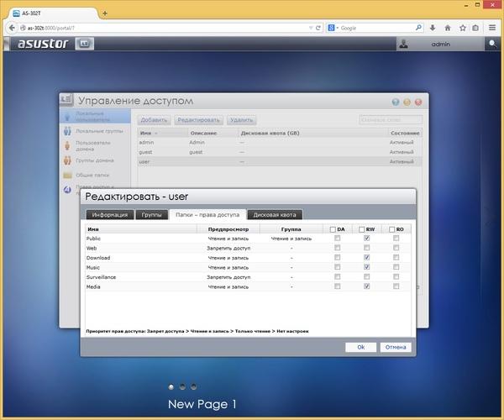
Task: Click the Редактировать button
Action: 198,120
